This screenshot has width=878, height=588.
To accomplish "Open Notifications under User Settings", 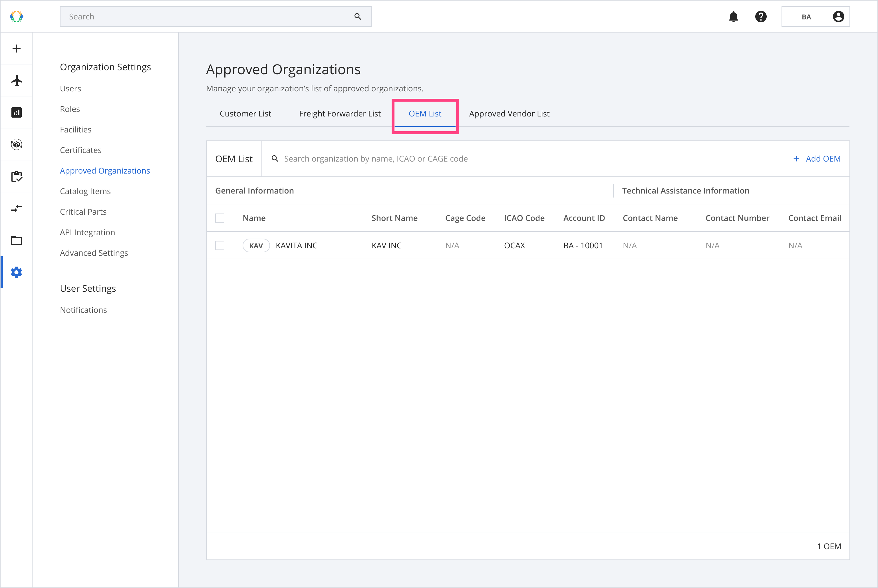I will (x=84, y=310).
